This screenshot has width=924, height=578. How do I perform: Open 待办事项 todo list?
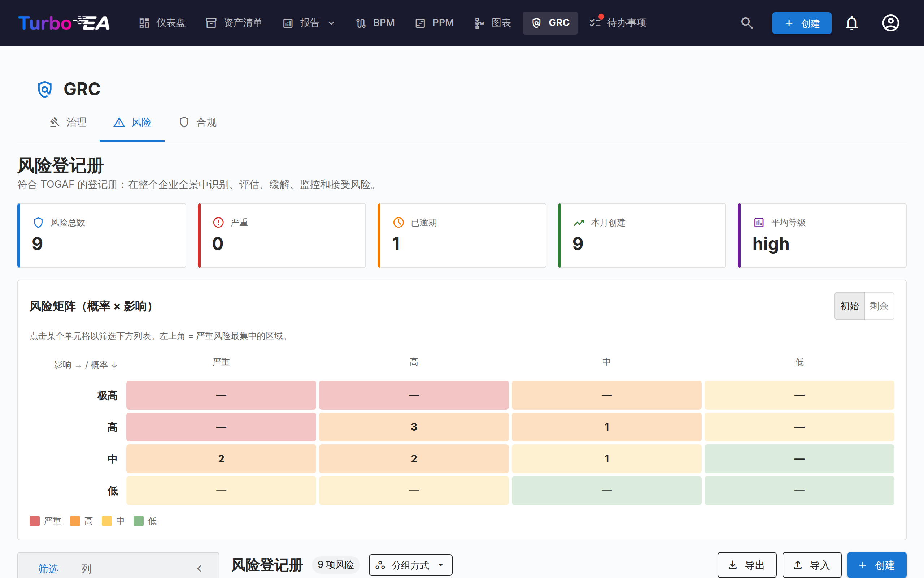tap(618, 23)
